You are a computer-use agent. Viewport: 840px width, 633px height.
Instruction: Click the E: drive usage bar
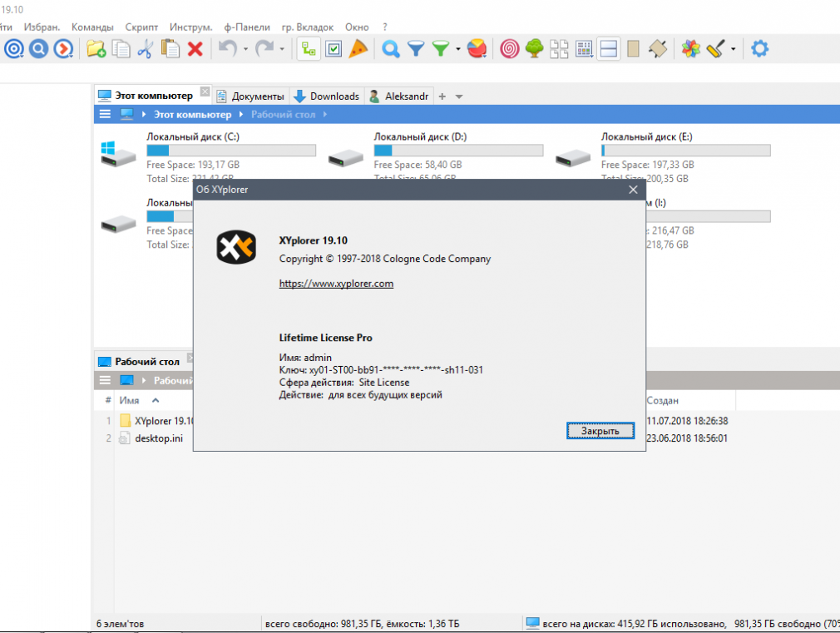tap(685, 151)
